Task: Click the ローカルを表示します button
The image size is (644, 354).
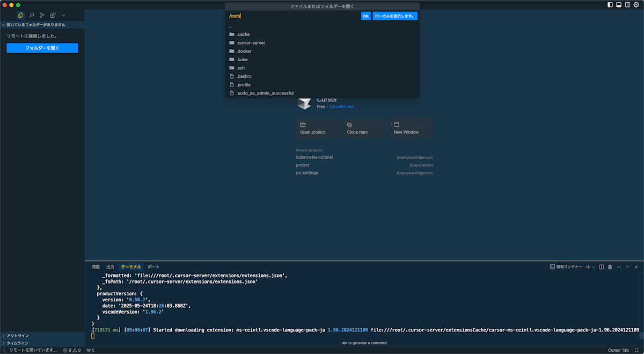Action: tap(395, 16)
